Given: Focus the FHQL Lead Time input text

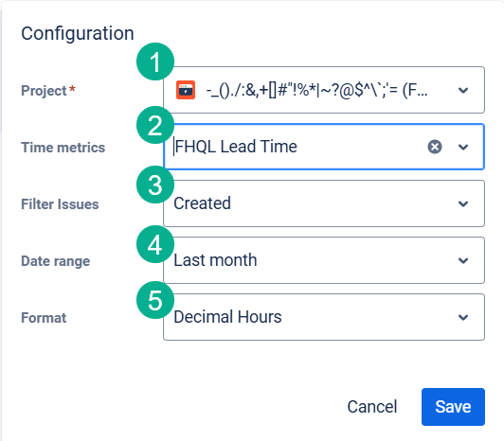Looking at the screenshot, I should (x=236, y=147).
